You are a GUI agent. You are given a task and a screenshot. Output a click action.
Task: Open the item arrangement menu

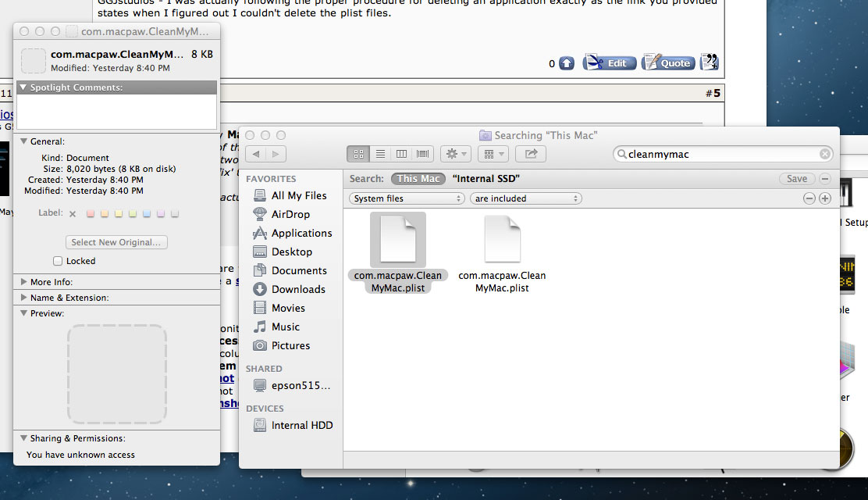(x=493, y=154)
